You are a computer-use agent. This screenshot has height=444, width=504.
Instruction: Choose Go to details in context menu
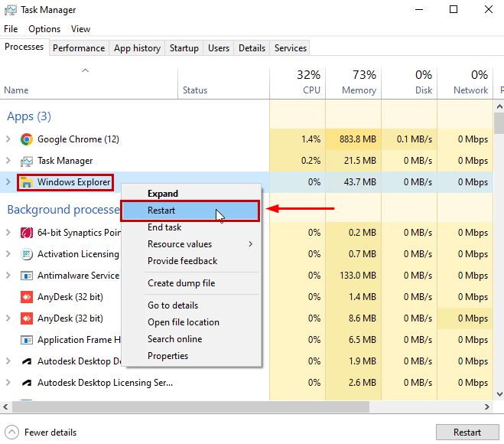[x=191, y=305]
